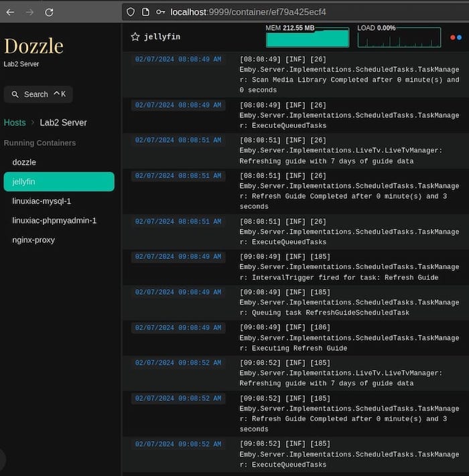
Task: Click the Running Containers heading
Action: pyautogui.click(x=40, y=143)
